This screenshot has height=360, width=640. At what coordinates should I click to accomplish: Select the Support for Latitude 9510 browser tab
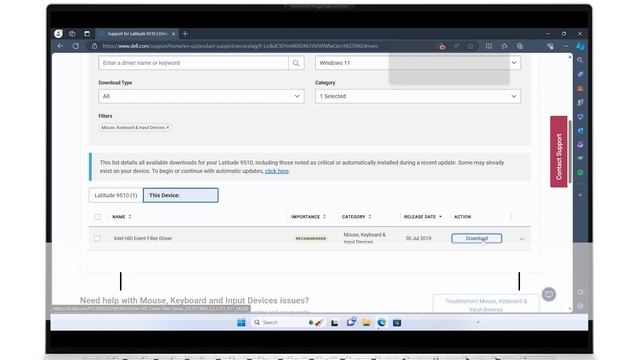point(137,34)
